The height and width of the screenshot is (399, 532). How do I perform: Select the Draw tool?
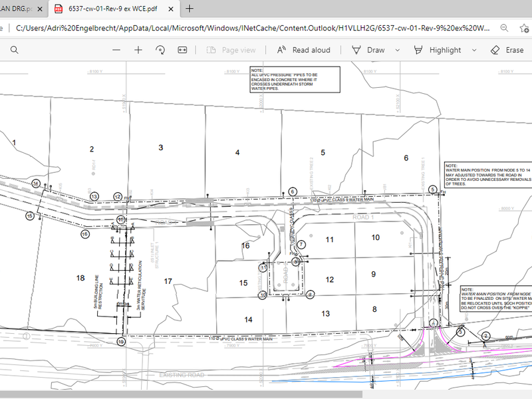tap(368, 50)
